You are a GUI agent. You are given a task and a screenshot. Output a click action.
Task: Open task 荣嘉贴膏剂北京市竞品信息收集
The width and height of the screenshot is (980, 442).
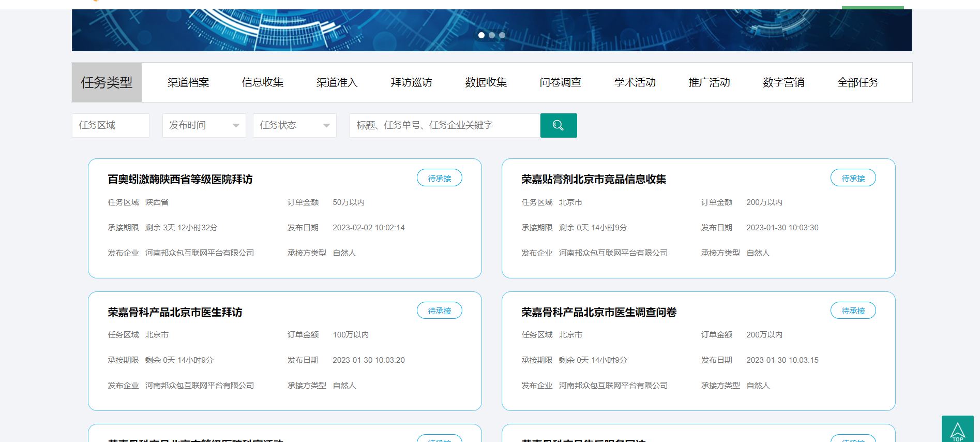[594, 179]
